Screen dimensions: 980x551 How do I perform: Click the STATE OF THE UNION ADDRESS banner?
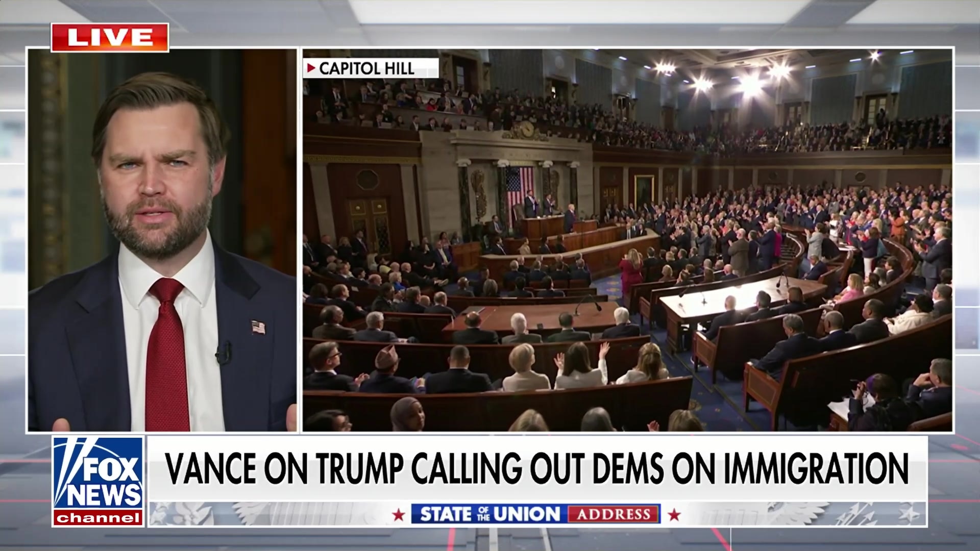pyautogui.click(x=536, y=514)
